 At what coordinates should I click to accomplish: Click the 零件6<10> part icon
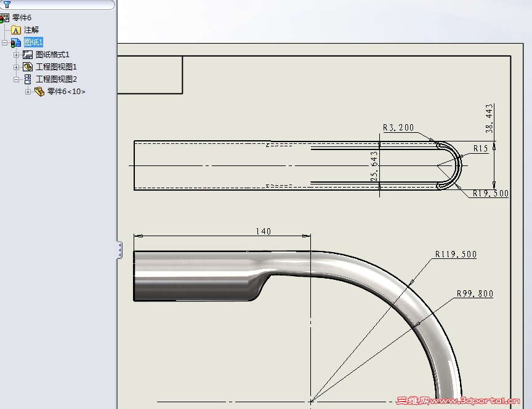39,92
